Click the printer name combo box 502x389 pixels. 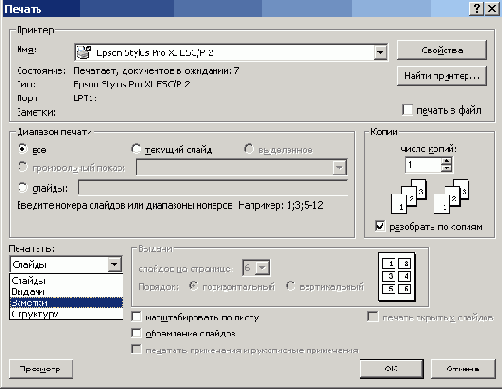click(x=231, y=52)
